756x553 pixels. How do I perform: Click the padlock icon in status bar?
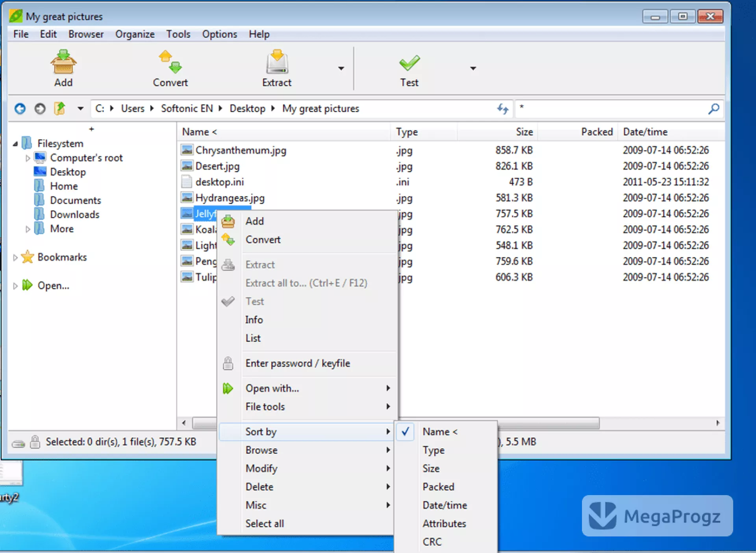click(x=35, y=442)
